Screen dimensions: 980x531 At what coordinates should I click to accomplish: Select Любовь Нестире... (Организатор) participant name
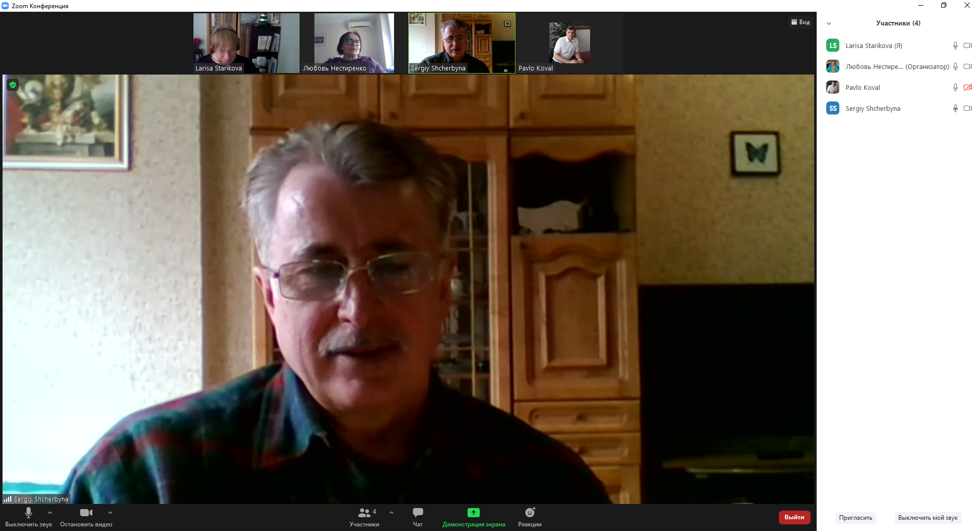[897, 67]
